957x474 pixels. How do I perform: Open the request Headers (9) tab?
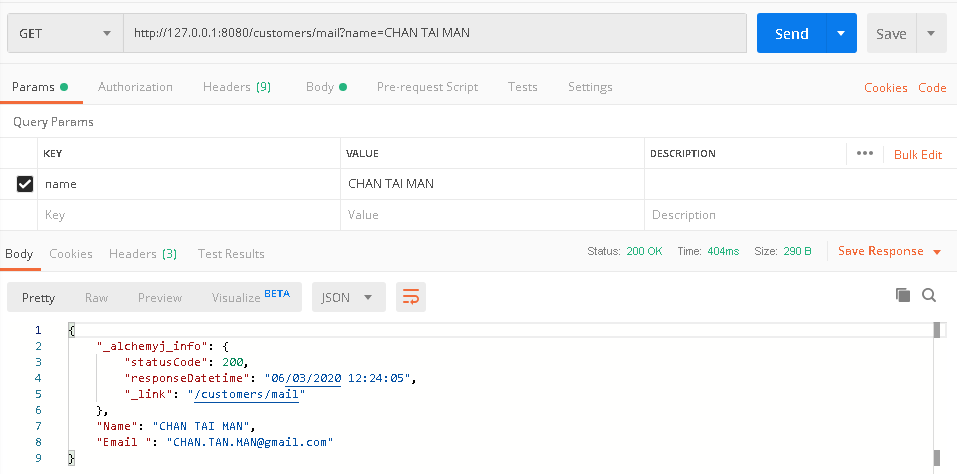pyautogui.click(x=236, y=87)
